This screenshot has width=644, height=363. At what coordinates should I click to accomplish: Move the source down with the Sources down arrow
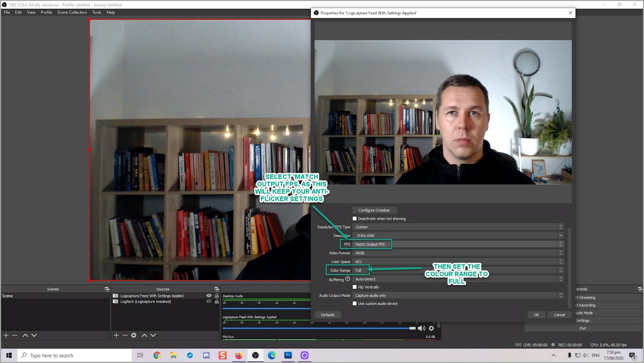pos(153,335)
